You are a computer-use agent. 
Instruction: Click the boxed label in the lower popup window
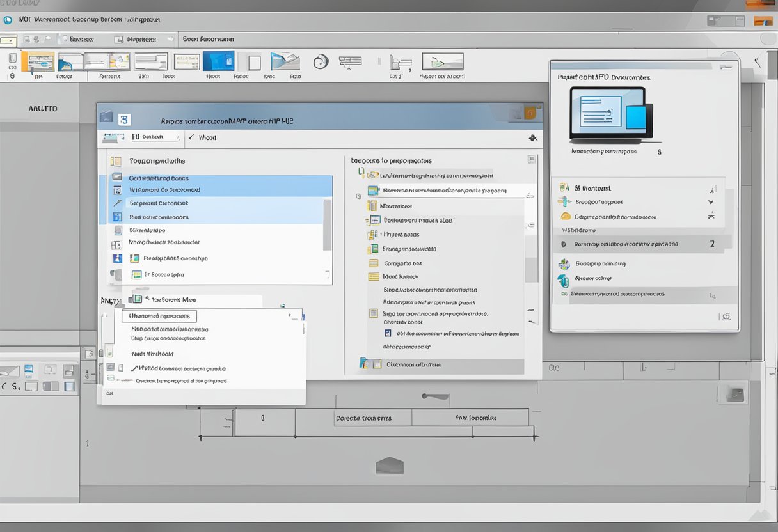pyautogui.click(x=159, y=316)
